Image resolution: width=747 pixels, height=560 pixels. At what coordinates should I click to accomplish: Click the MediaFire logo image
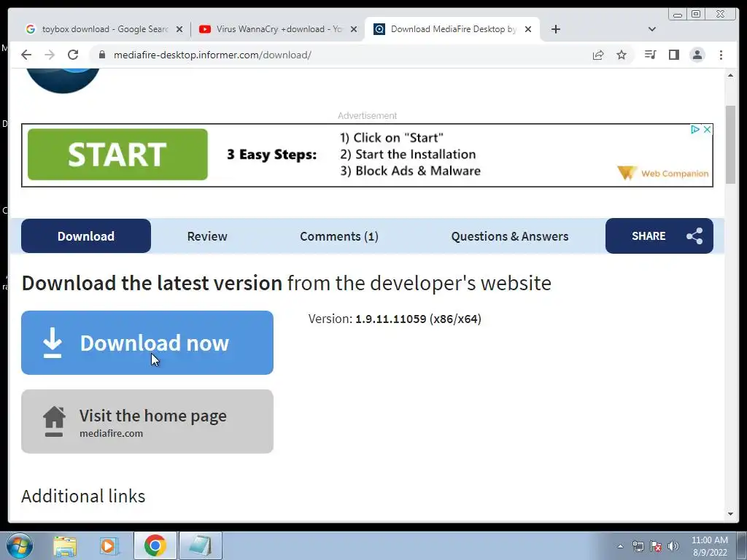coord(63,80)
